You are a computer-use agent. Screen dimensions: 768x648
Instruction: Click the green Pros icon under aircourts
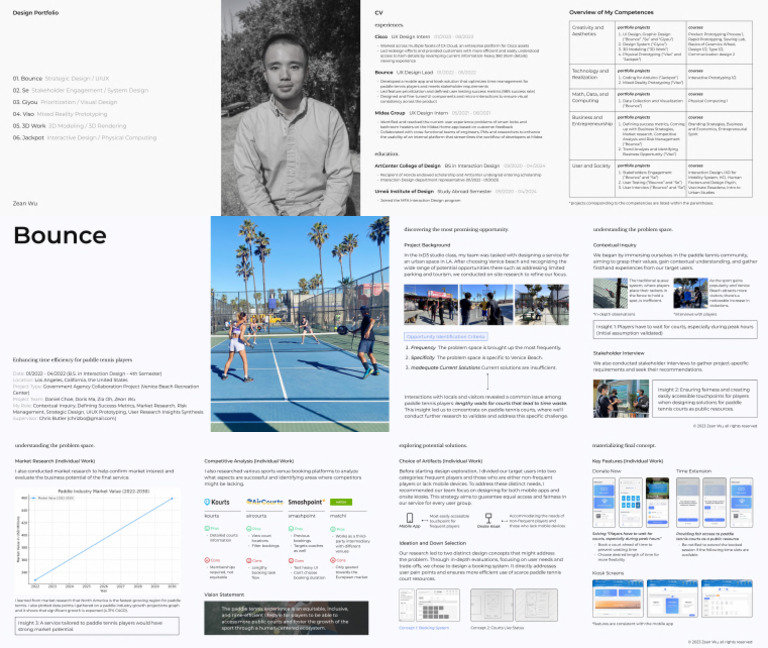coord(249,528)
